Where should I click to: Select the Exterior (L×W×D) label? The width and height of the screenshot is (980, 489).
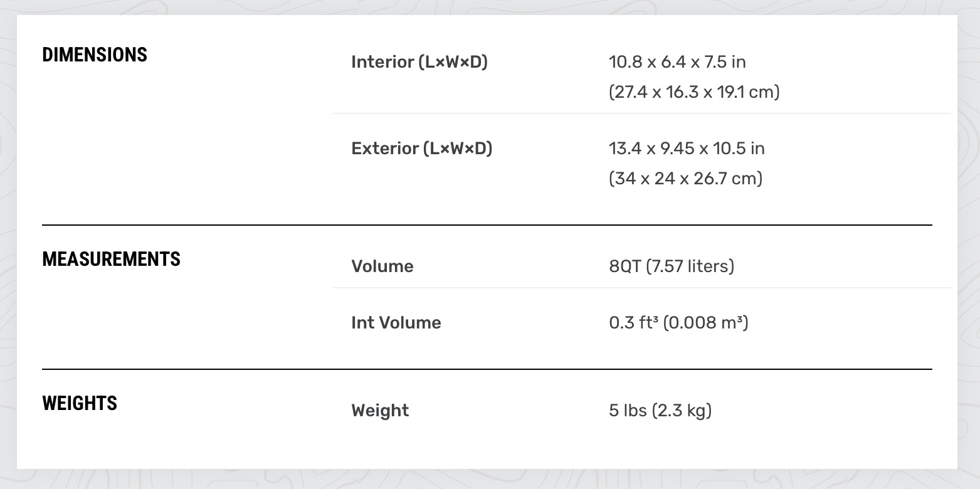click(422, 149)
